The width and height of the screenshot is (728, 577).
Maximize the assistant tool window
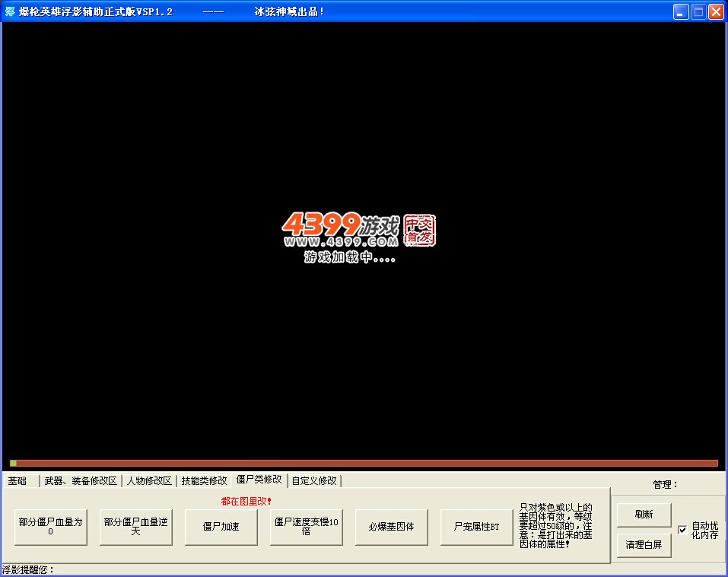pyautogui.click(x=698, y=11)
